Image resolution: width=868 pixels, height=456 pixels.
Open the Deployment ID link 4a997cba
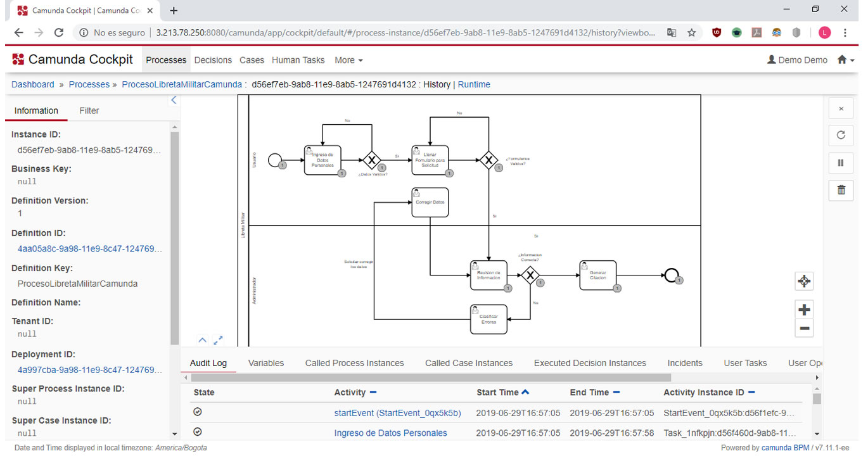tap(90, 370)
